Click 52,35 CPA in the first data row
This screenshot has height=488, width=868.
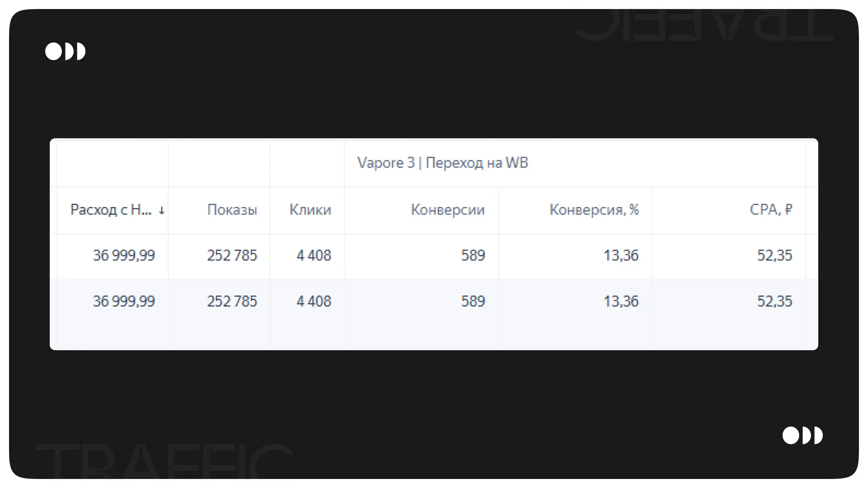[x=774, y=255]
